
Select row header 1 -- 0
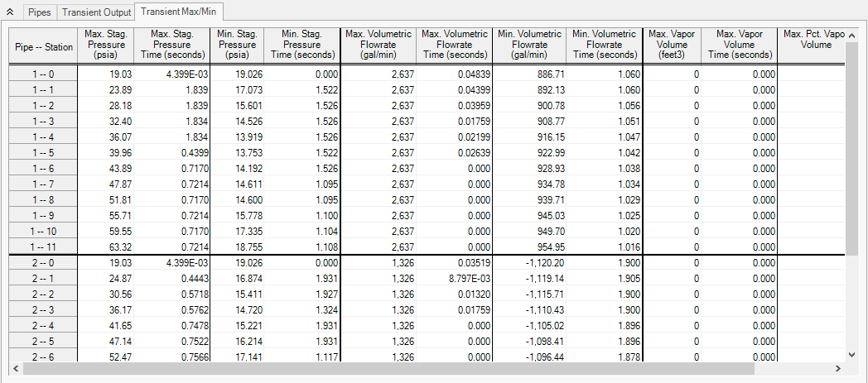pos(43,73)
